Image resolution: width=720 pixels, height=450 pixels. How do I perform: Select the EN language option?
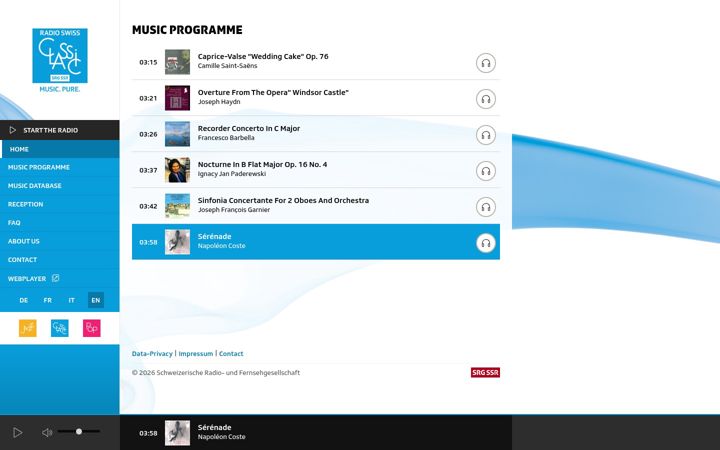coord(96,300)
